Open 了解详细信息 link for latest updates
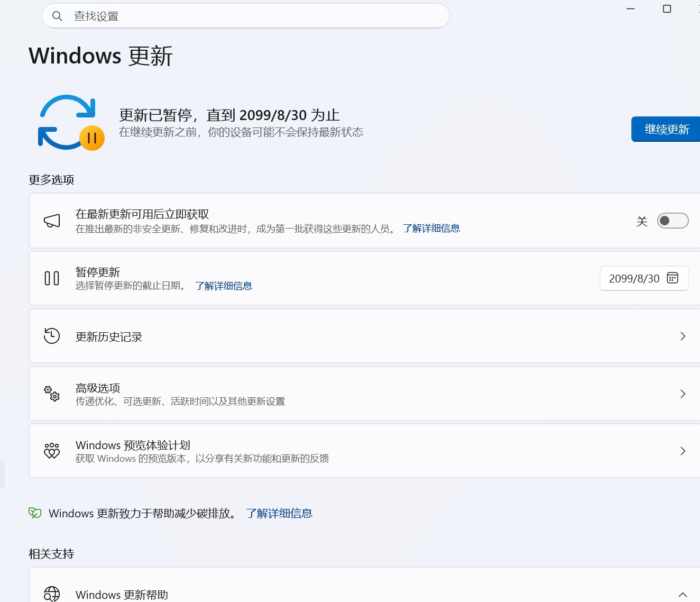Image resolution: width=700 pixels, height=602 pixels. click(431, 229)
